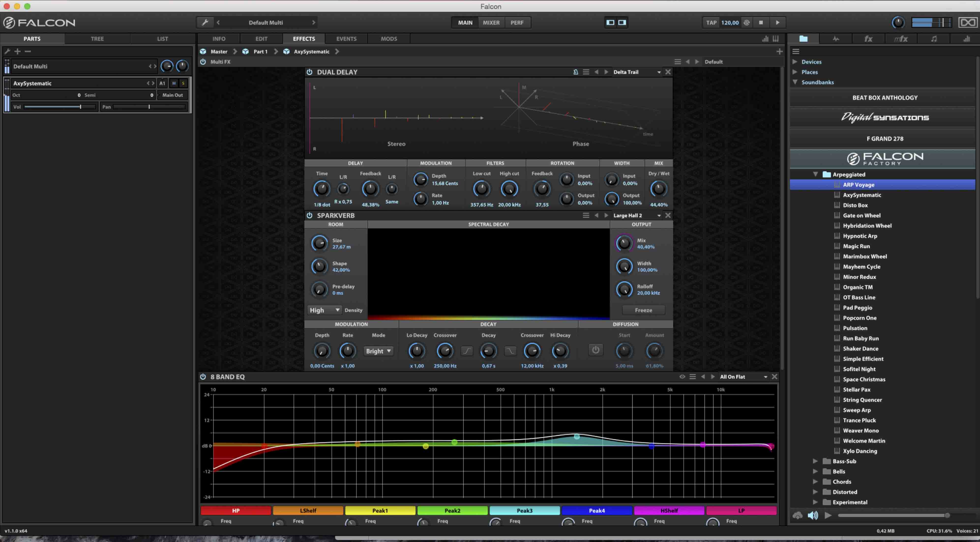Viewport: 980px width, 542px height.
Task: Open the mfx browser tab
Action: 901,39
